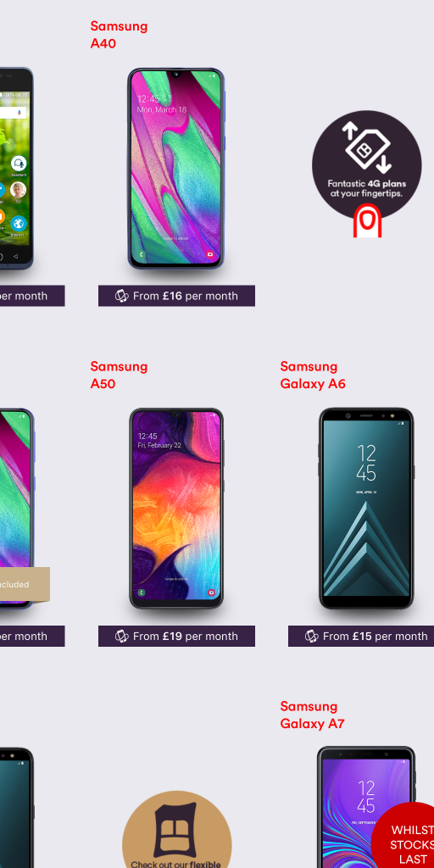
Task: Click the Samsung Galaxy A6 phone image
Action: pyautogui.click(x=366, y=509)
